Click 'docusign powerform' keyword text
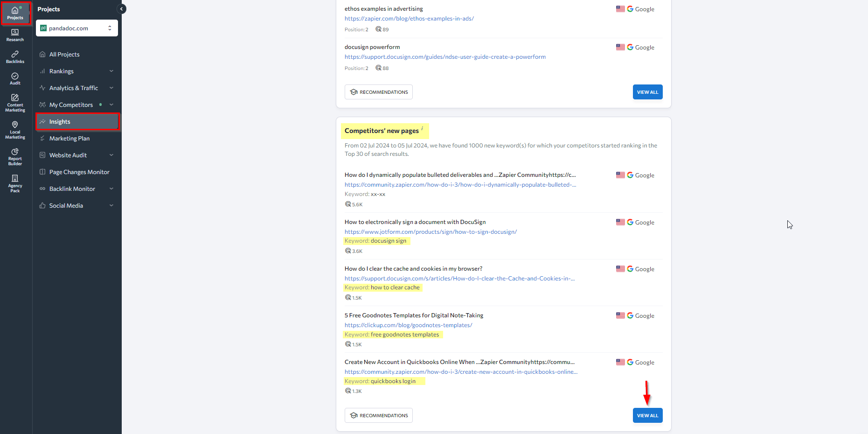The width and height of the screenshot is (868, 434). click(x=372, y=47)
